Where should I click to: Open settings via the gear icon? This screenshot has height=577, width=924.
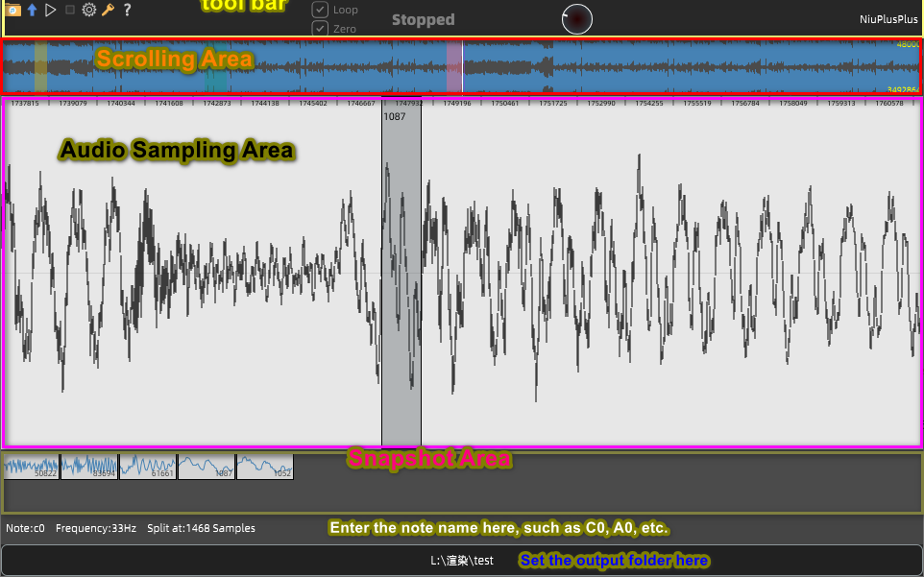(89, 10)
